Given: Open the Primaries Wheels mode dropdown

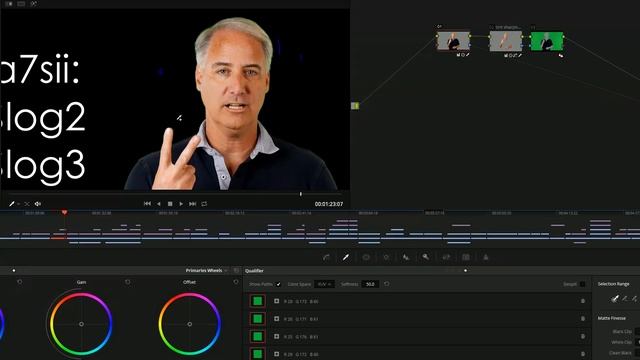Looking at the screenshot, I should 226,271.
